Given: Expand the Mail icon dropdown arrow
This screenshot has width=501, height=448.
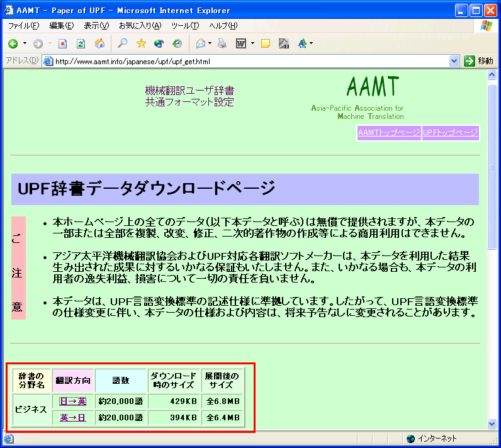Looking at the screenshot, I should tap(210, 43).
